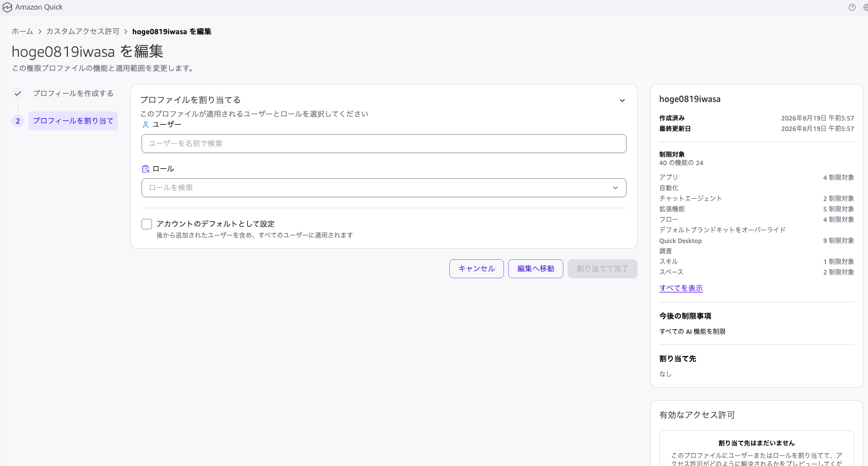Click the アプリ row in restrictions list
Image resolution: width=868 pixels, height=466 pixels.
[756, 178]
